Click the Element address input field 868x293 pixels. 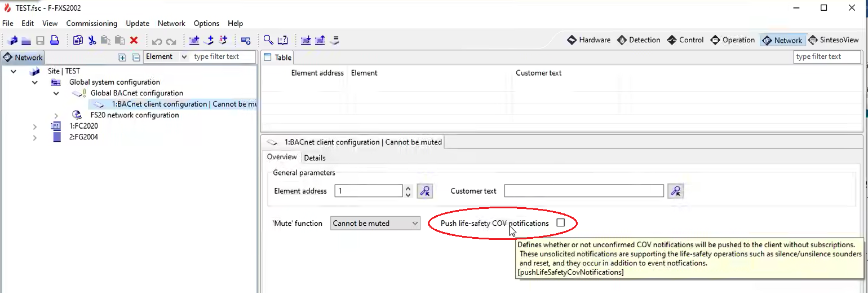pyautogui.click(x=369, y=191)
